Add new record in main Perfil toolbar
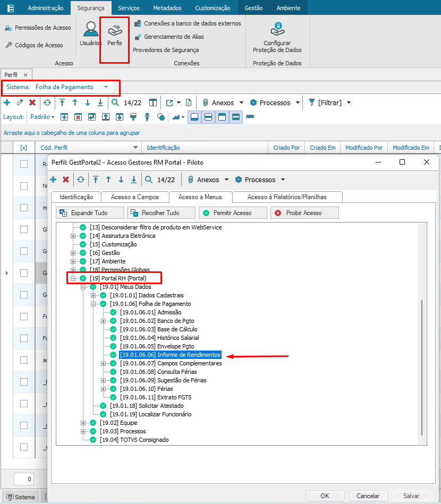The image size is (441, 504). [x=7, y=102]
